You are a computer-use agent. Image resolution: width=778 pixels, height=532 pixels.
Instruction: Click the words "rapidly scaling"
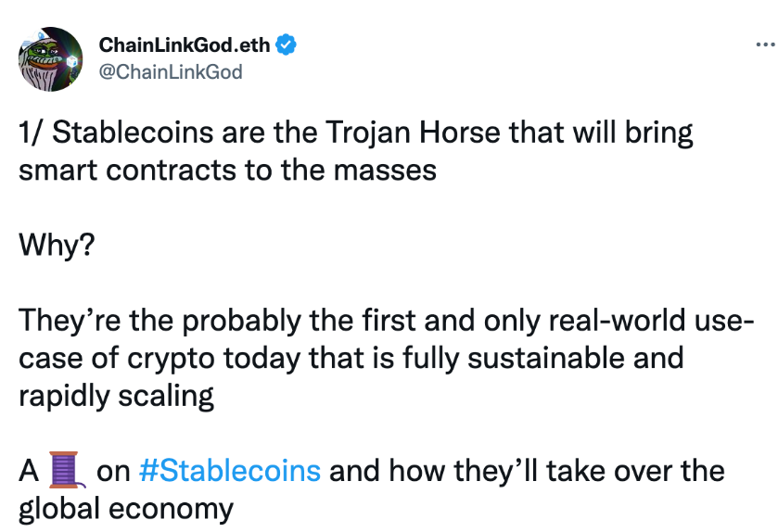coord(116,396)
